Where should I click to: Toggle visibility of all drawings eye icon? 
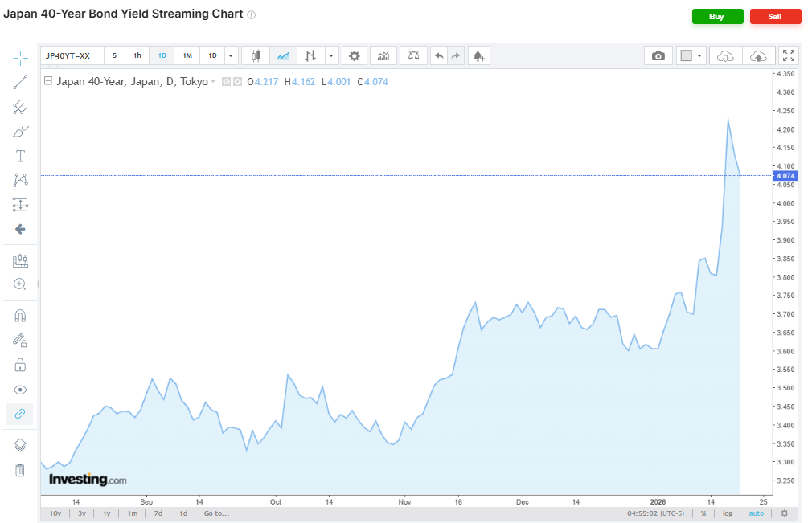pos(20,390)
